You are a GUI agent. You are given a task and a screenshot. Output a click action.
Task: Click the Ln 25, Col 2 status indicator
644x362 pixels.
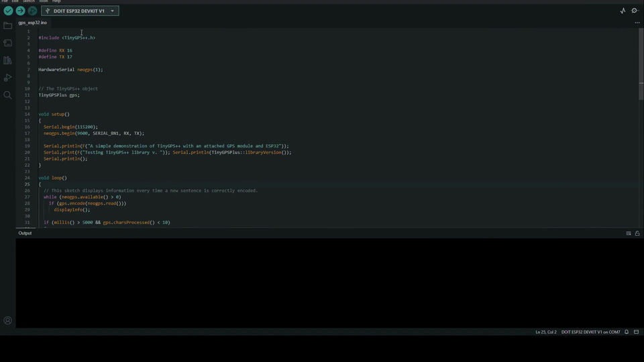(x=546, y=332)
